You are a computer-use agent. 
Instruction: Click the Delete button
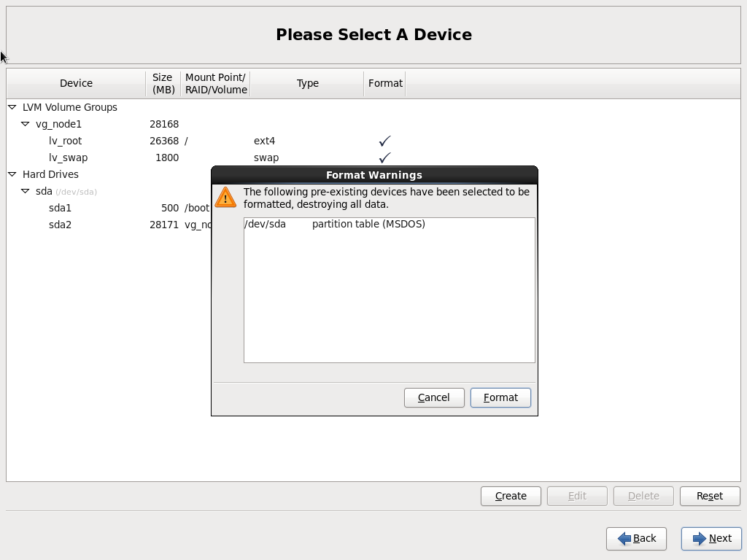click(x=643, y=496)
